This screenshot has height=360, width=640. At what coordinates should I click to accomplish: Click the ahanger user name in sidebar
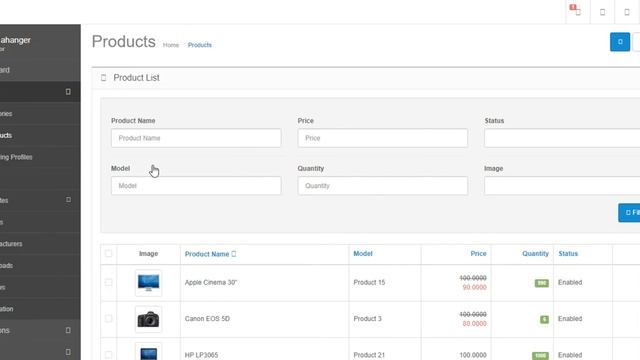(x=16, y=40)
